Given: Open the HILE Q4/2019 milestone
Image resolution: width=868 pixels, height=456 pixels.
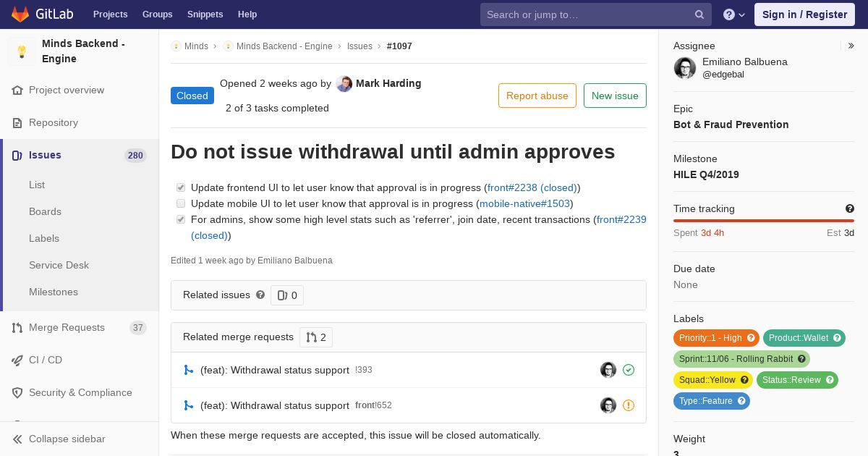Looking at the screenshot, I should click(x=706, y=174).
